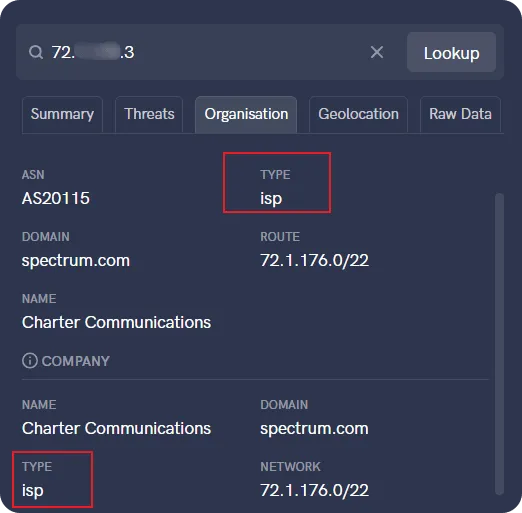Open the Geolocation tab

pyautogui.click(x=358, y=114)
